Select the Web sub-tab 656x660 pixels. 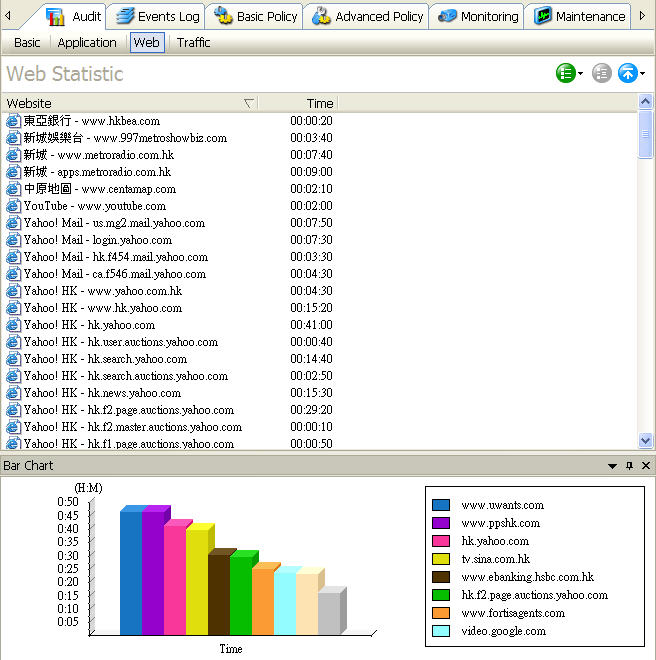click(x=147, y=43)
